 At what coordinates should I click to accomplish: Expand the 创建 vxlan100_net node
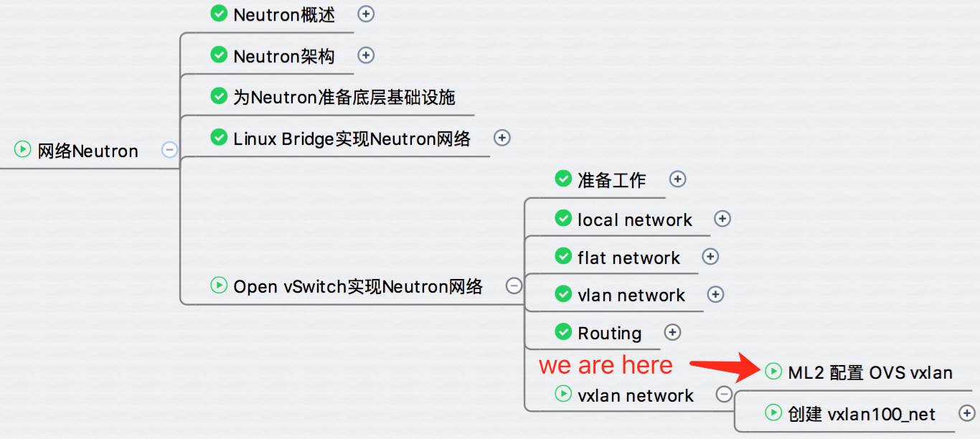[967, 413]
